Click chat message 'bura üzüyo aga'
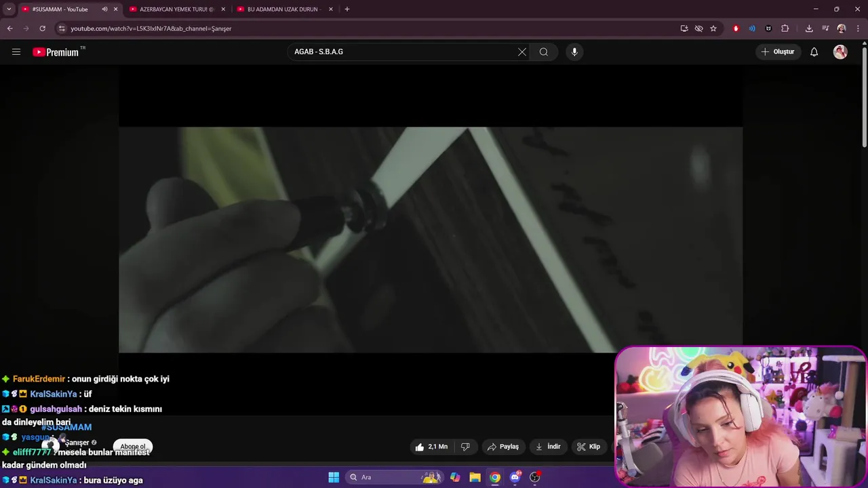This screenshot has width=868, height=488. click(x=113, y=480)
